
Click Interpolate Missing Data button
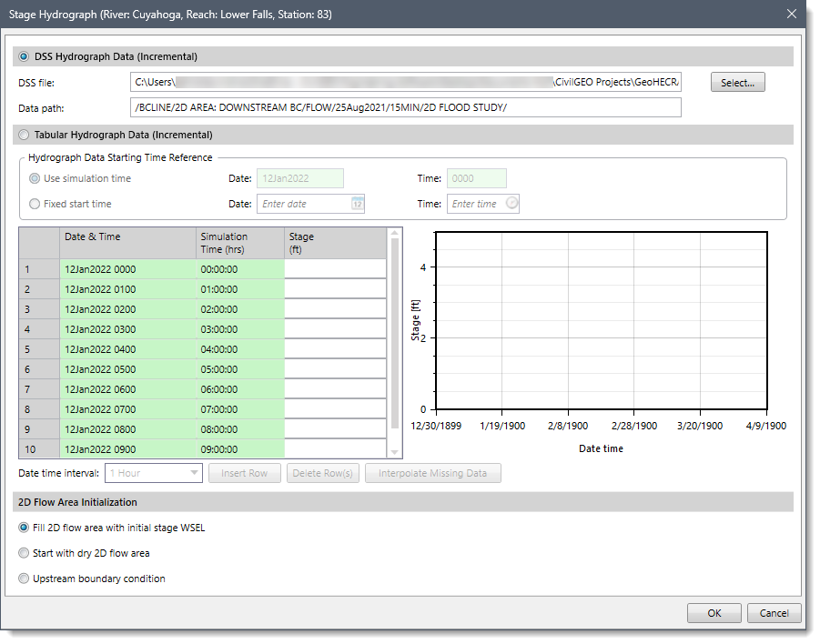432,473
